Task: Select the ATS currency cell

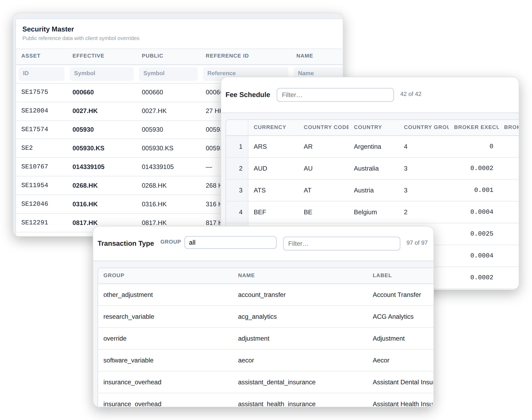Action: coord(260,190)
